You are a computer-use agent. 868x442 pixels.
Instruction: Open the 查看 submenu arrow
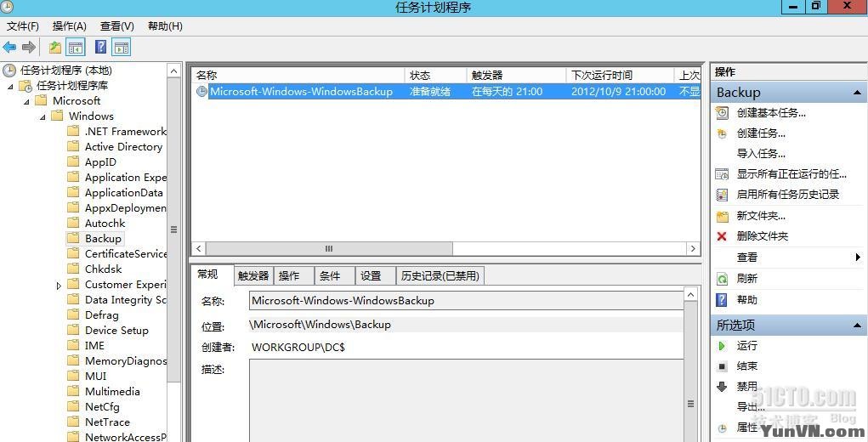pyautogui.click(x=858, y=258)
